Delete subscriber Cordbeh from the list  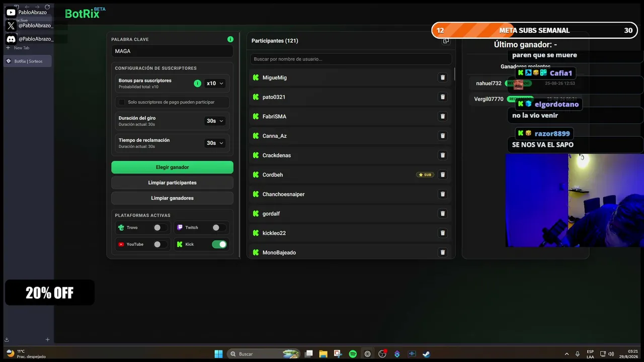coord(443,175)
